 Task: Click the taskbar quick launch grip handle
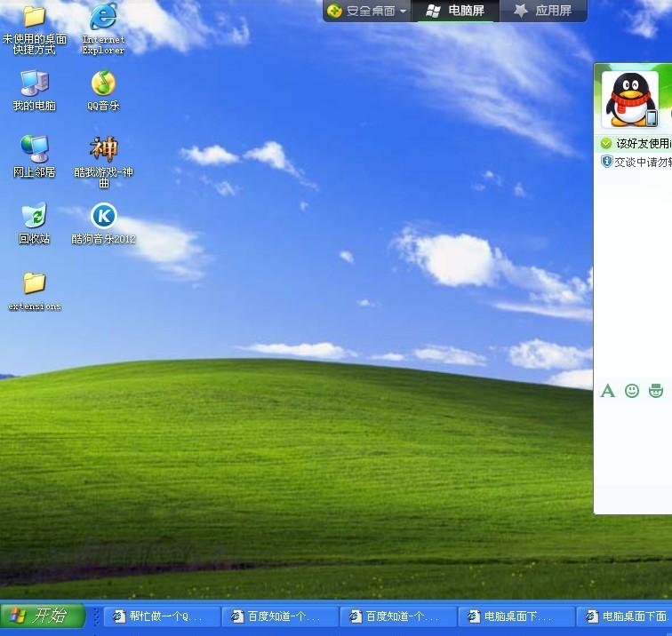click(96, 616)
